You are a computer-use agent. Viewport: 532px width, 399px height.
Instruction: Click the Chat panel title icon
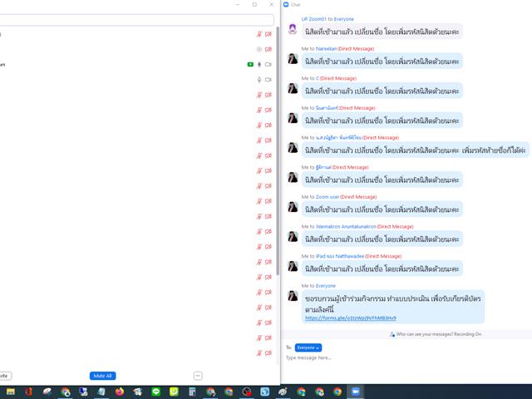pos(285,4)
